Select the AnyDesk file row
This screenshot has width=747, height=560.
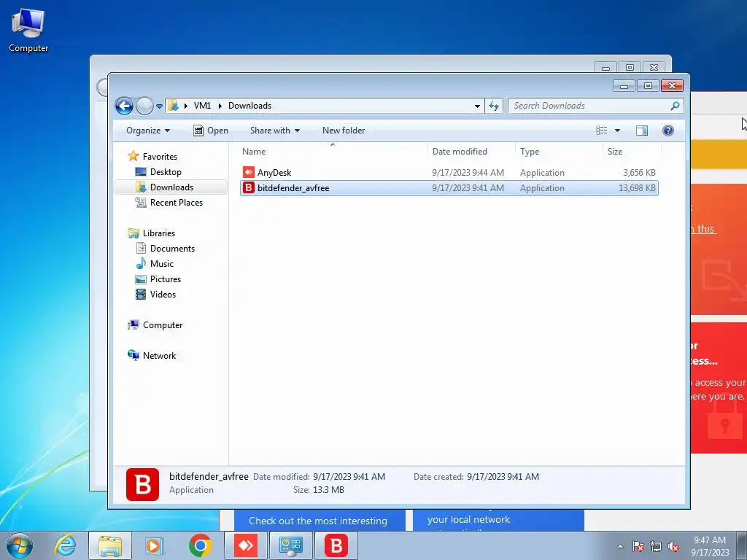click(x=449, y=172)
